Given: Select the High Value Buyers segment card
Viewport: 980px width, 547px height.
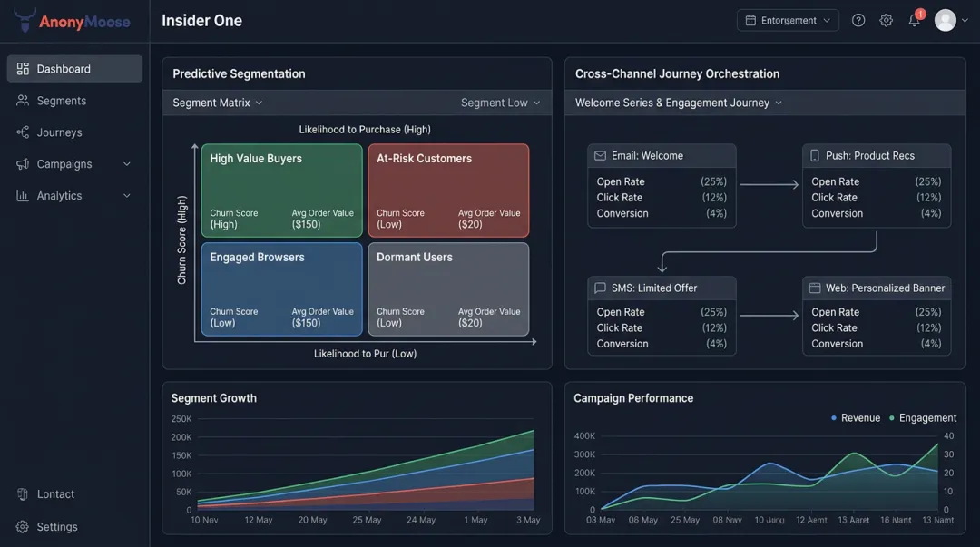Looking at the screenshot, I should (282, 190).
